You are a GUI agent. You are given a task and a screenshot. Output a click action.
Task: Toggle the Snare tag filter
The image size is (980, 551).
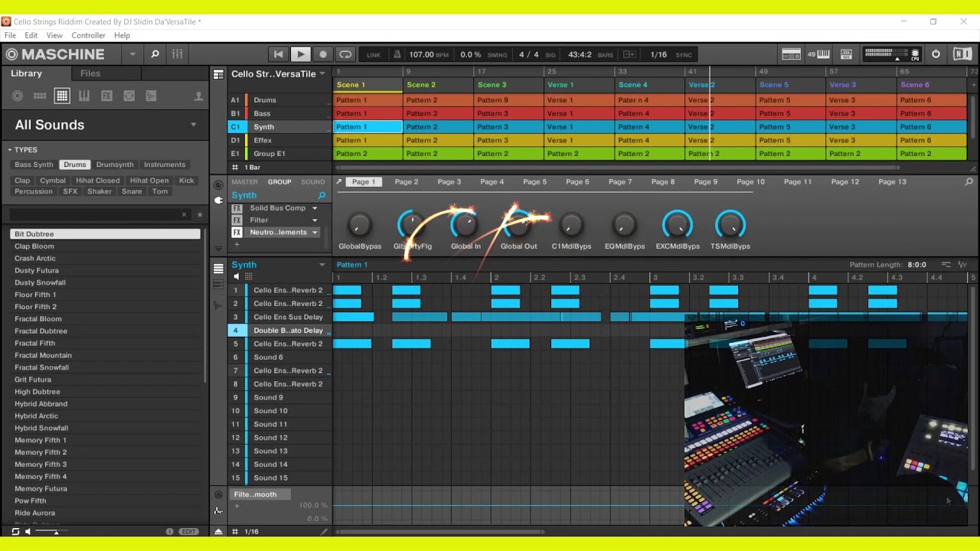coord(132,191)
